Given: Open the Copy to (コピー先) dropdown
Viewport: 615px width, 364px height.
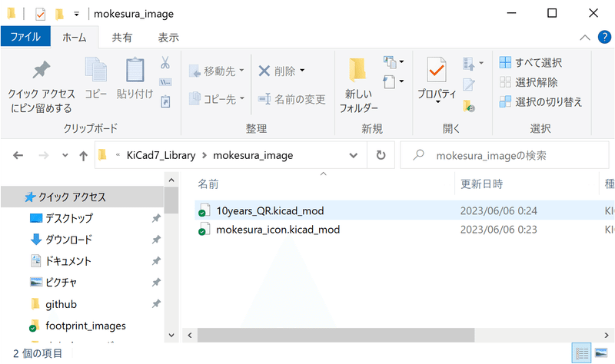Looking at the screenshot, I should tap(216, 99).
